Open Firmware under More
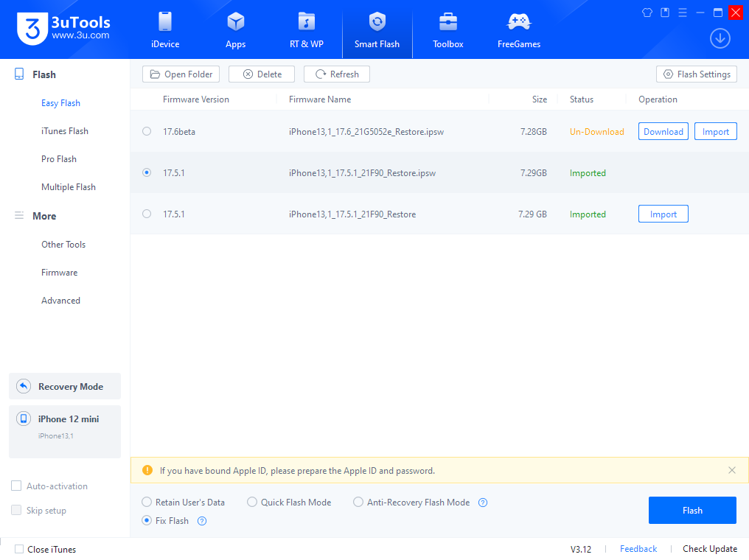This screenshot has height=560, width=749. (59, 273)
